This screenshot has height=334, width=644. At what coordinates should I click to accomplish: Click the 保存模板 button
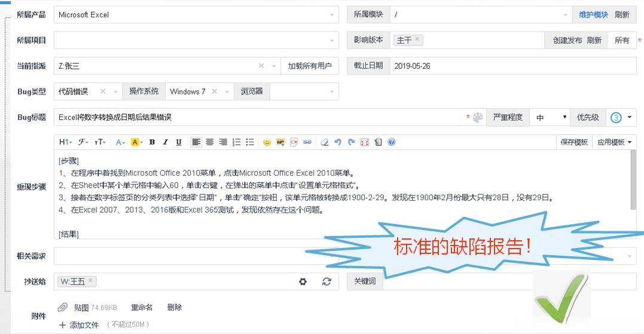[574, 142]
